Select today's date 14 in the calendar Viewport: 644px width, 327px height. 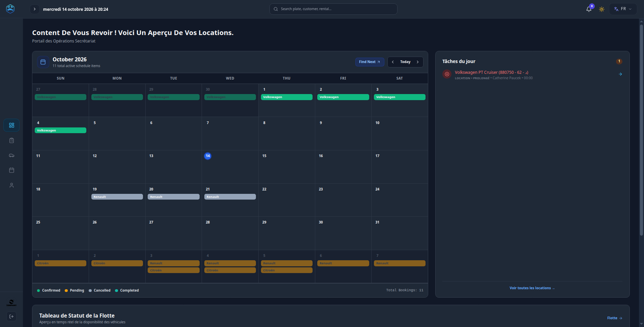click(x=208, y=156)
